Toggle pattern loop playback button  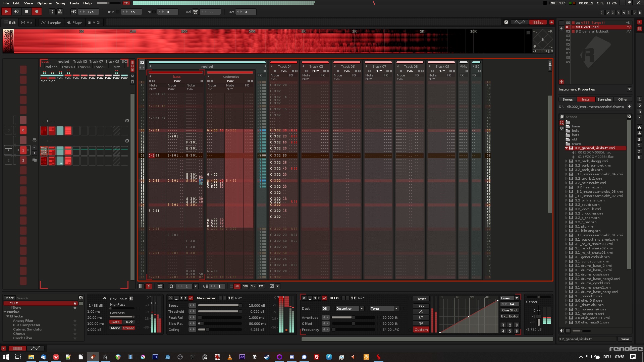pos(16,11)
